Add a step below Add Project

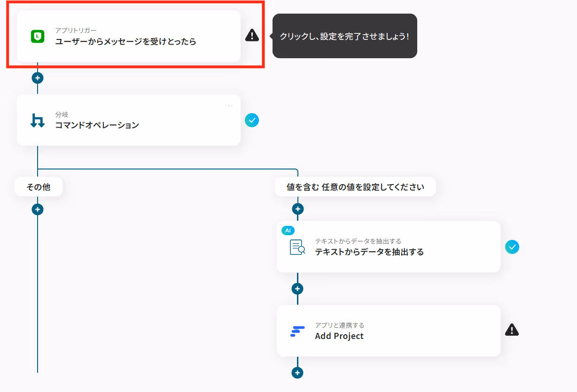[x=297, y=373]
